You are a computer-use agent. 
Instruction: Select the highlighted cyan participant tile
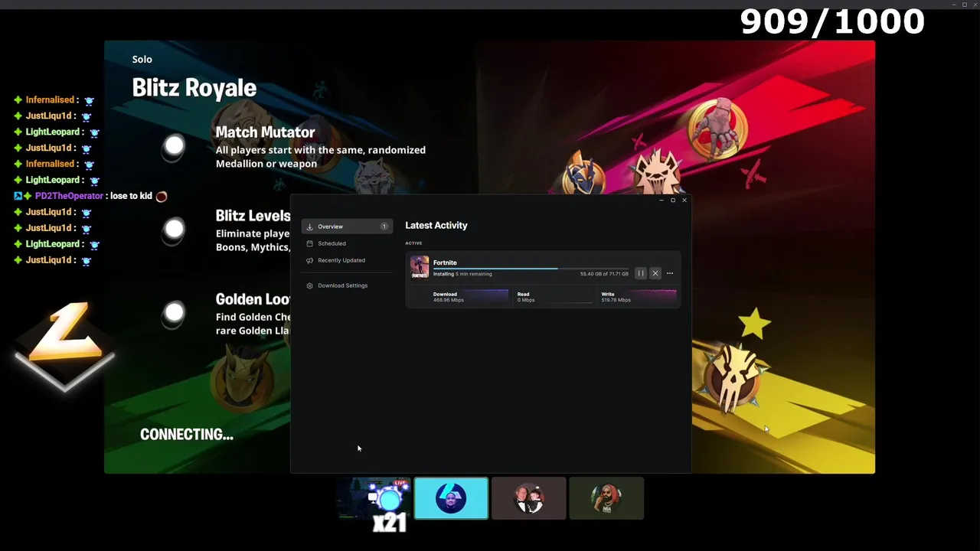(x=451, y=498)
